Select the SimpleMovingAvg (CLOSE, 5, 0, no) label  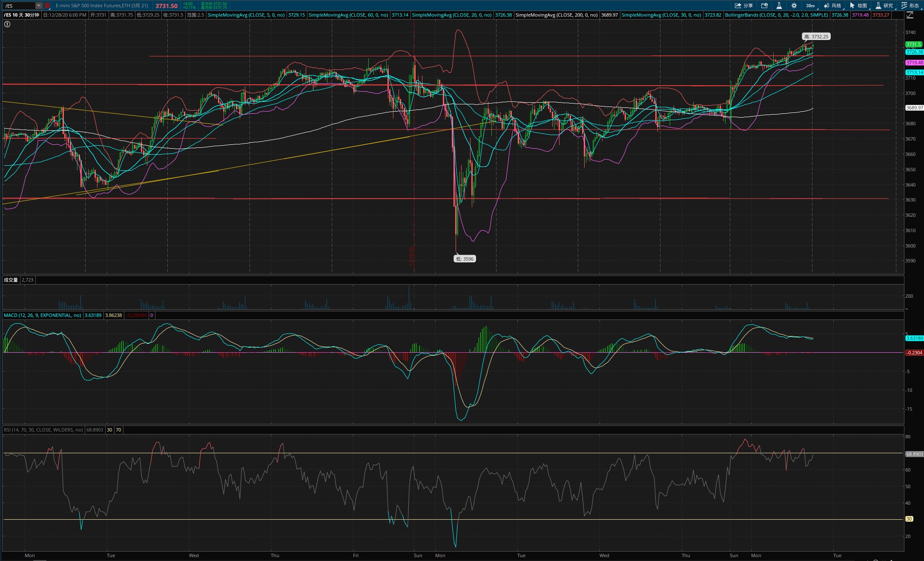tap(246, 15)
